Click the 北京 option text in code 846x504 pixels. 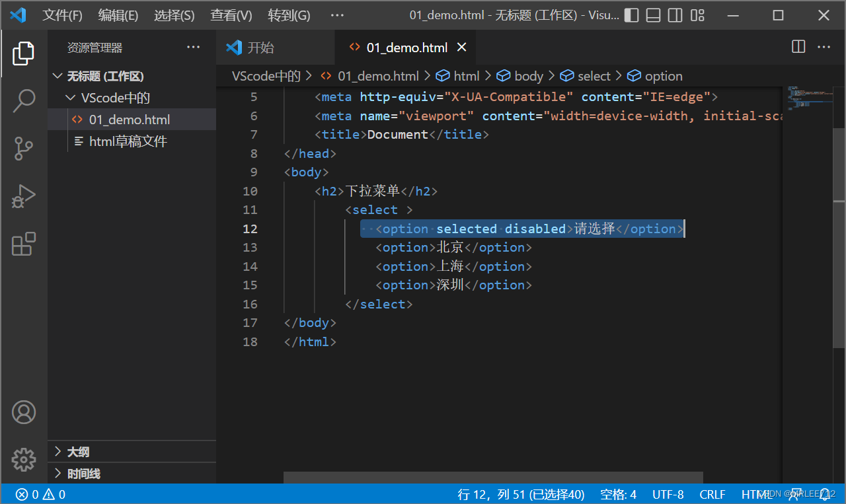tap(451, 248)
